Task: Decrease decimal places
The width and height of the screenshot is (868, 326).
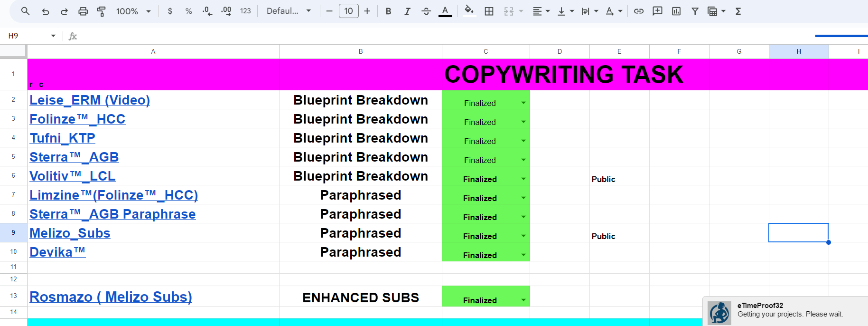Action: 207,11
